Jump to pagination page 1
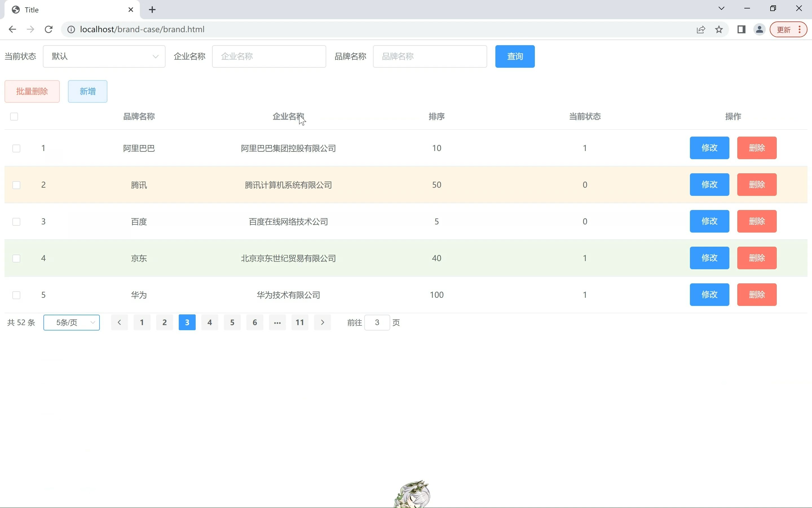 (142, 323)
